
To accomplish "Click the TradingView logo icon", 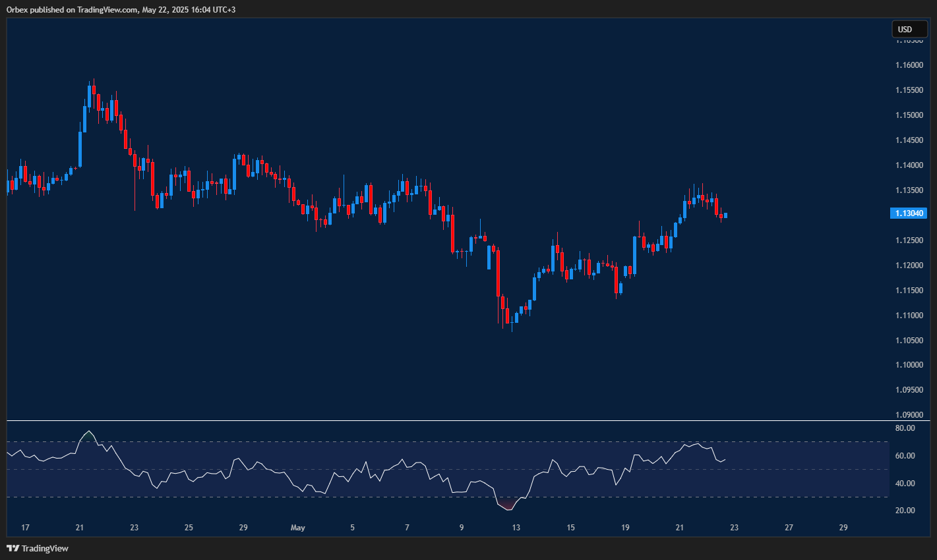I will point(13,548).
